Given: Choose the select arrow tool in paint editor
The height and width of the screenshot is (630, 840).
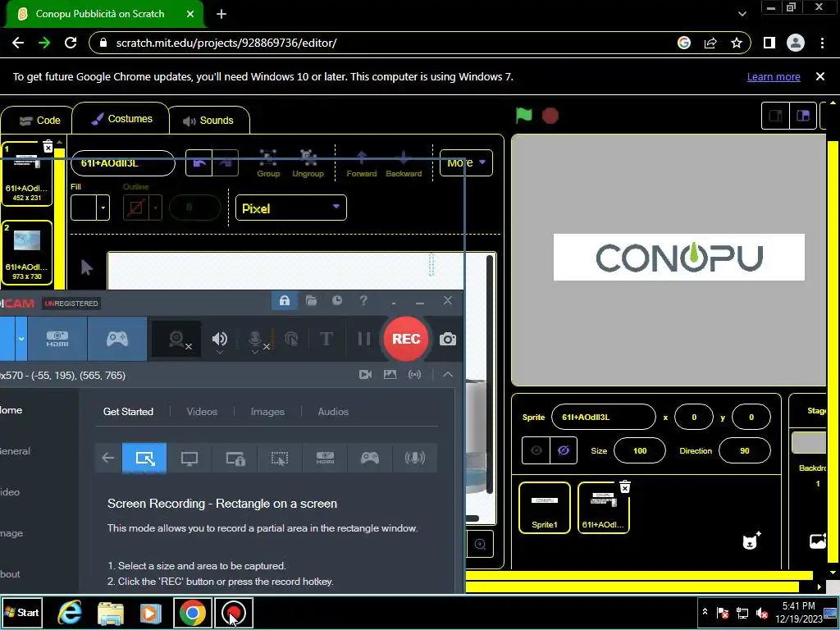Looking at the screenshot, I should click(x=86, y=267).
